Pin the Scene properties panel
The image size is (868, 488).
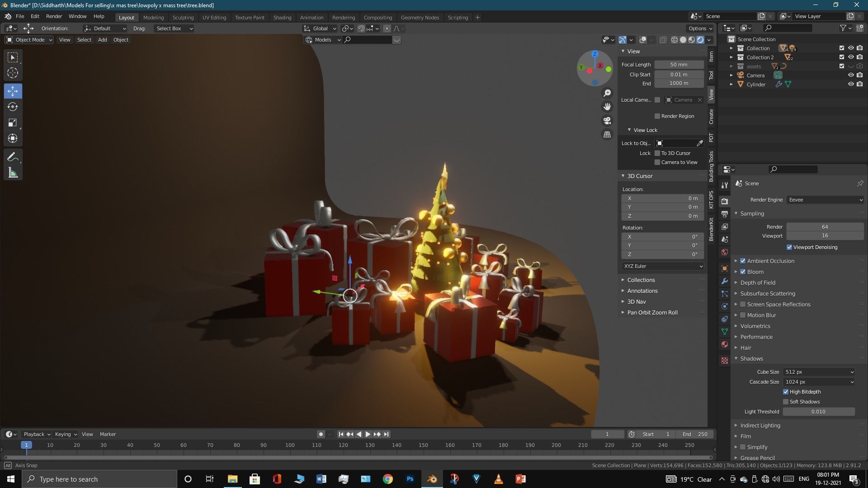coord(860,183)
